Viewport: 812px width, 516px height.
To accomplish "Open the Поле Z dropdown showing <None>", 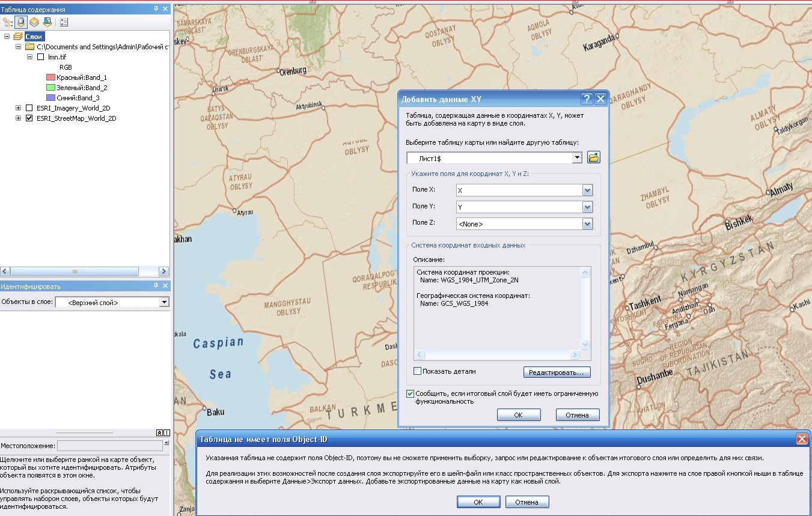I will (x=587, y=224).
